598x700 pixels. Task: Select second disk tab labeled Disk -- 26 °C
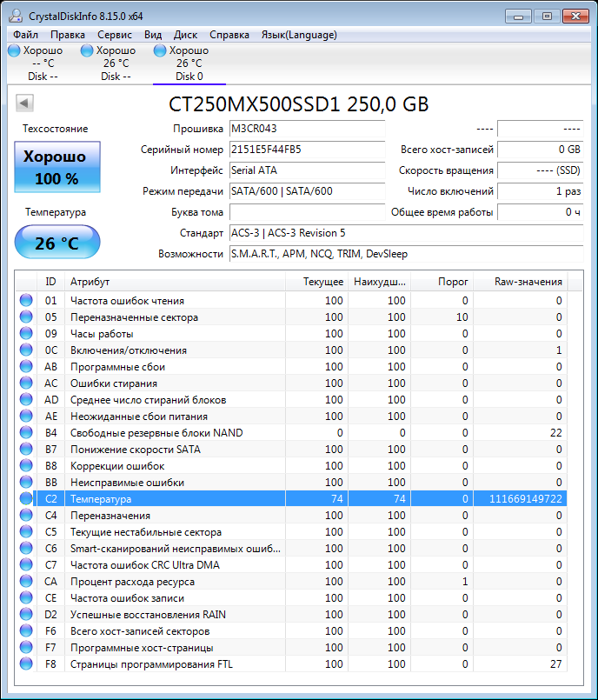tap(116, 63)
